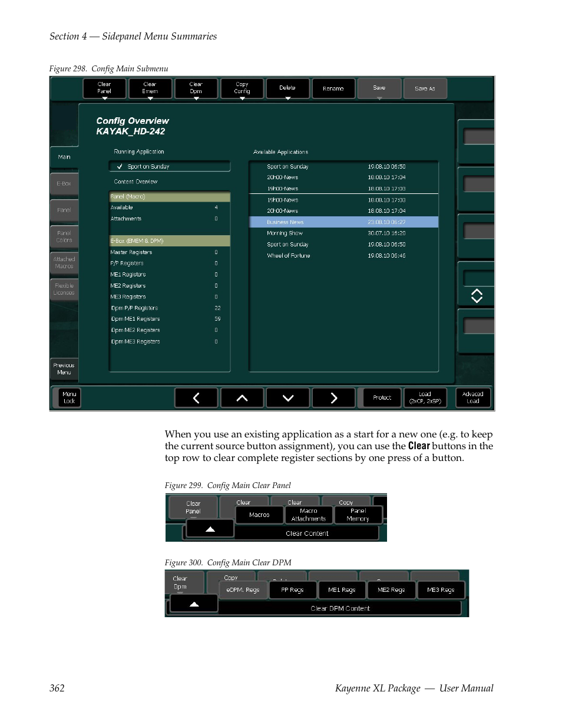Open the Clear Panel dropdown
This screenshot has height=728, width=562.
(104, 88)
